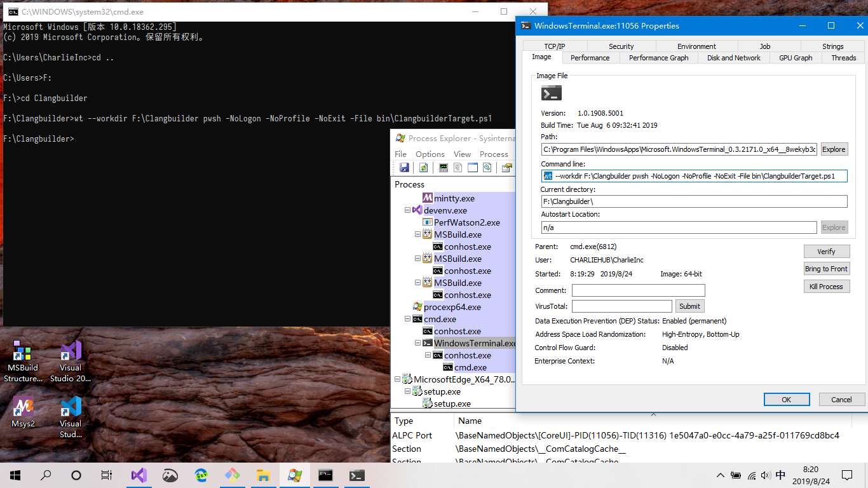
Task: Switch to the Security tab
Action: coord(621,46)
